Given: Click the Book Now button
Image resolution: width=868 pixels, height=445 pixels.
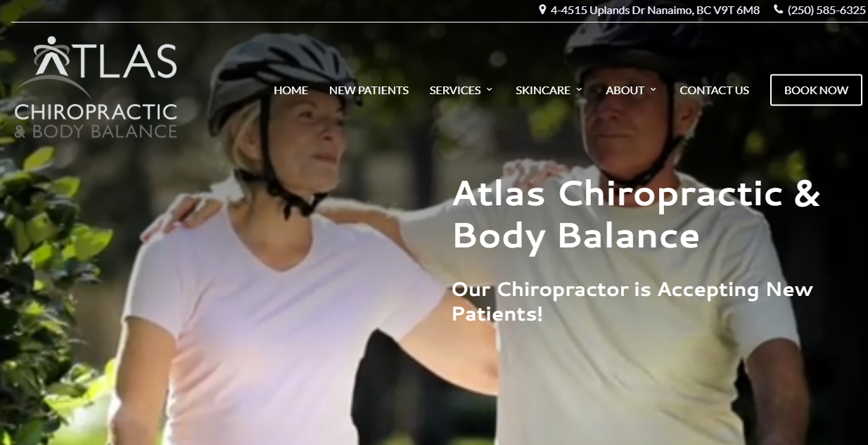Looking at the screenshot, I should (x=816, y=90).
